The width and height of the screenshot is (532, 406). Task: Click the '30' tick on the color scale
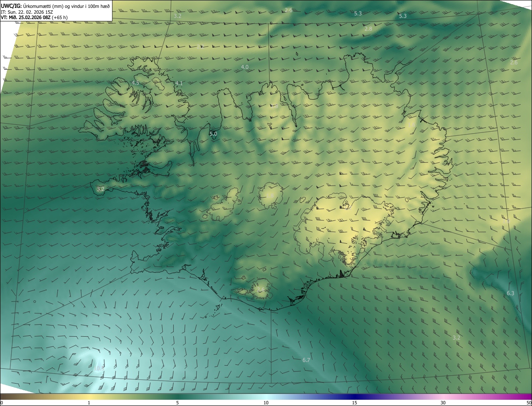(443, 403)
